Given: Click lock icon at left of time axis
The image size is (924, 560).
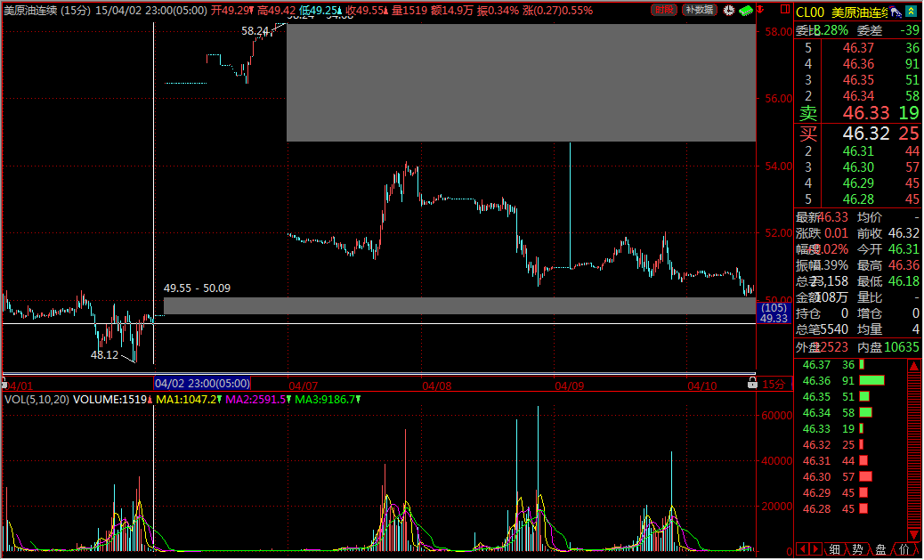Looking at the screenshot, I should [4, 383].
